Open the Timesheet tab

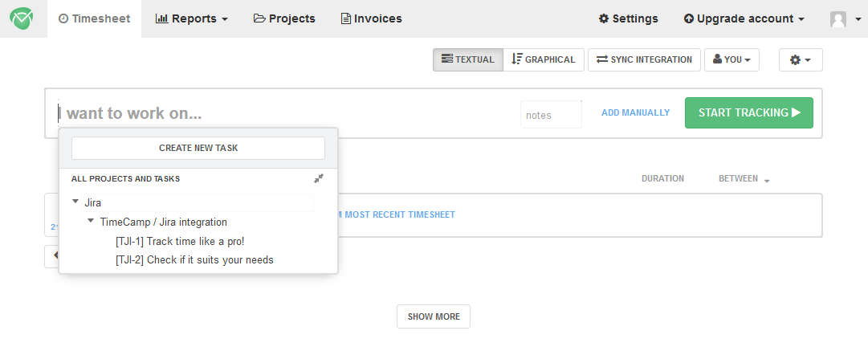94,18
